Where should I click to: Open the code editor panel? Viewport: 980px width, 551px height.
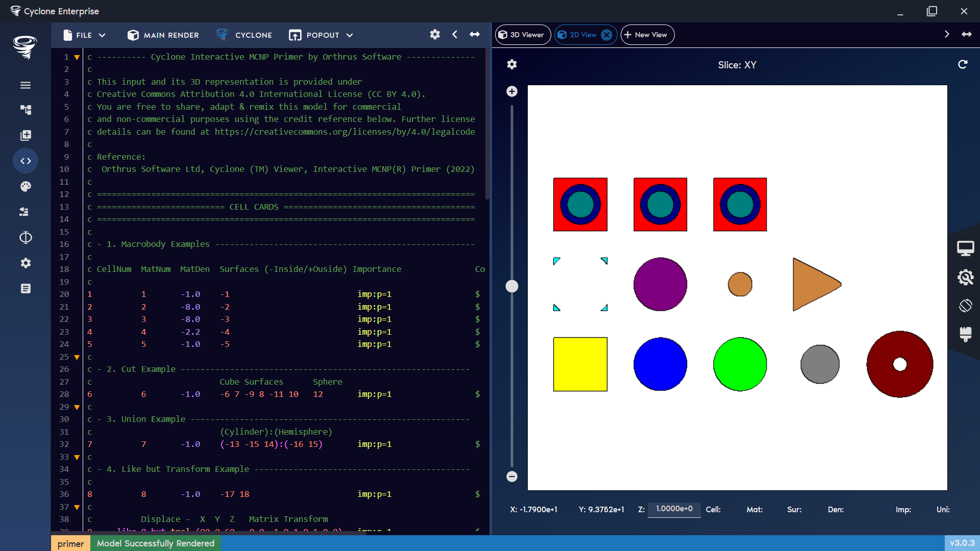tap(25, 161)
